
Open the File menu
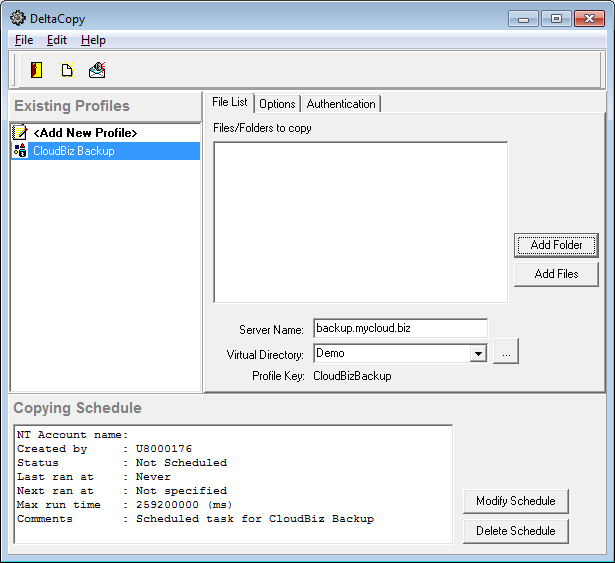tap(24, 40)
